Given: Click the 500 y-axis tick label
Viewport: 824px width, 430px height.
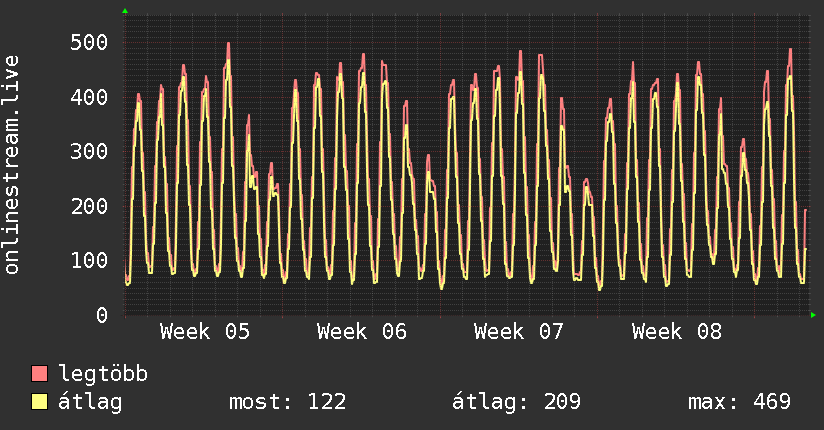Looking at the screenshot, I should (89, 43).
